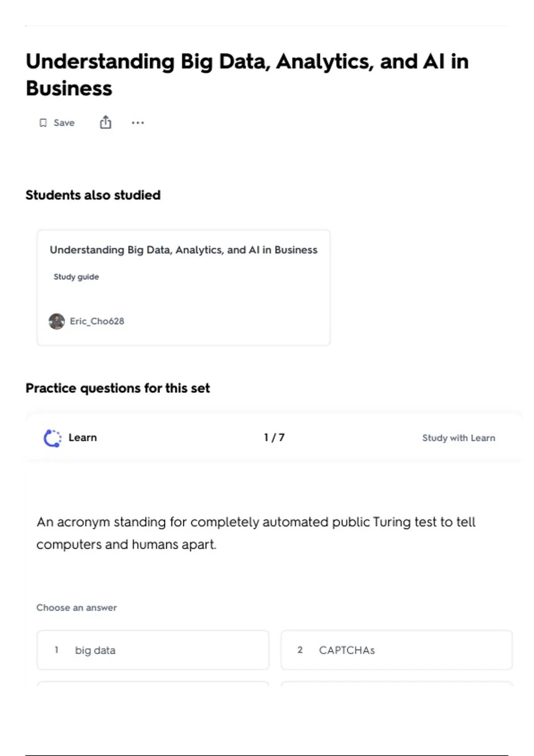Open the Big Data study guide card title

tap(183, 250)
